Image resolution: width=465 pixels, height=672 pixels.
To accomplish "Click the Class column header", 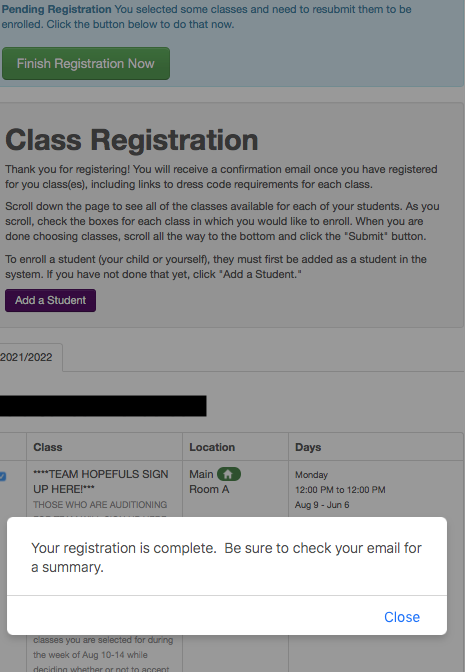I will coord(48,447).
